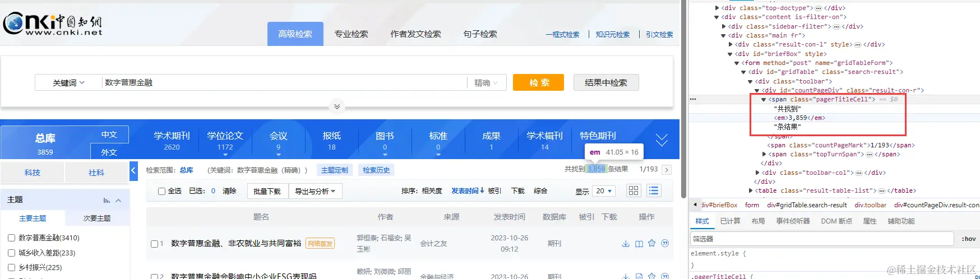Open DevTools element three-dot menu

[693, 99]
